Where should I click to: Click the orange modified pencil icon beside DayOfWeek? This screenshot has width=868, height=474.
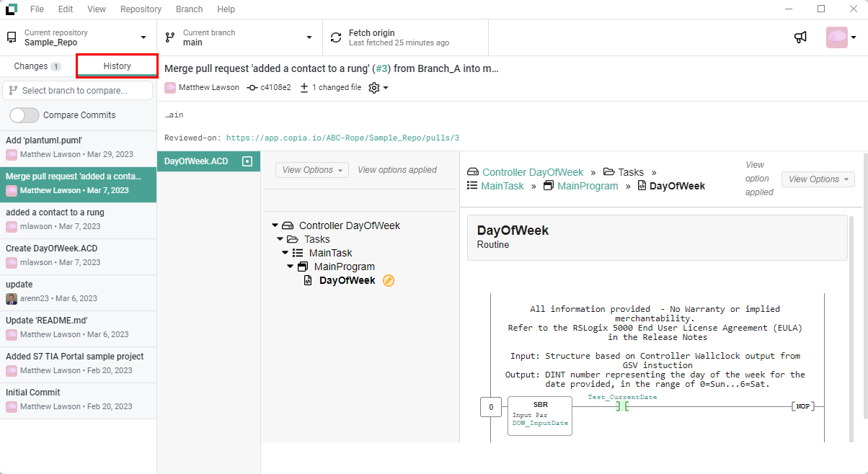click(389, 280)
